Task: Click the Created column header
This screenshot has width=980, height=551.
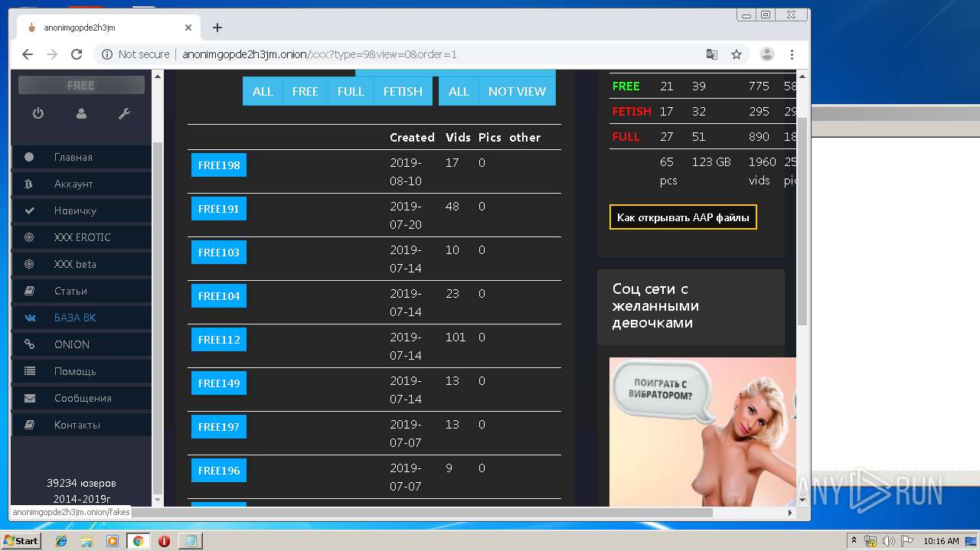Action: coord(412,138)
